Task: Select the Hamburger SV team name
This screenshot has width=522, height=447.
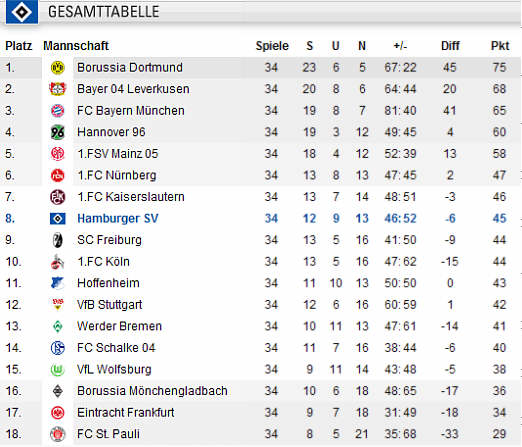Action: tap(118, 219)
